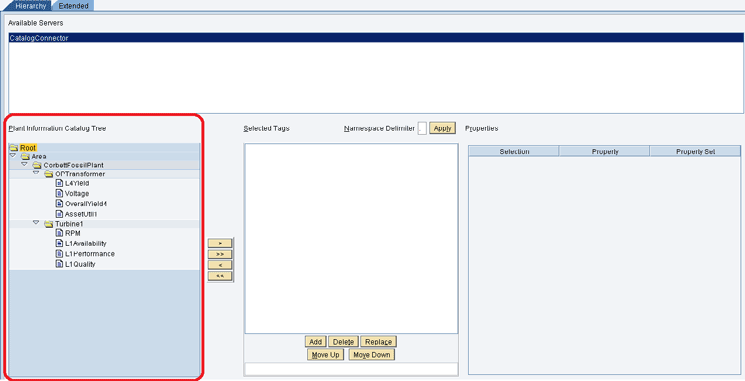Image resolution: width=745 pixels, height=381 pixels.
Task: Select the Root tree label
Action: (28, 148)
